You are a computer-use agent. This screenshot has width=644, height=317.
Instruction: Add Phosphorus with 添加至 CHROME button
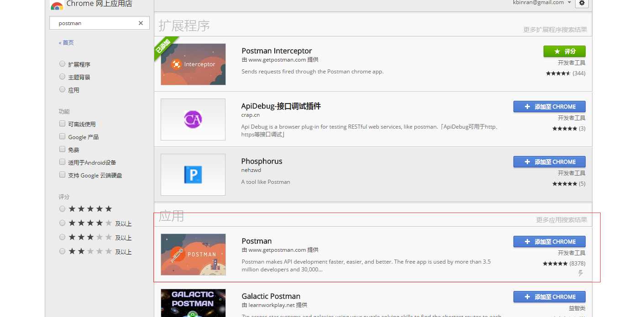tap(550, 162)
